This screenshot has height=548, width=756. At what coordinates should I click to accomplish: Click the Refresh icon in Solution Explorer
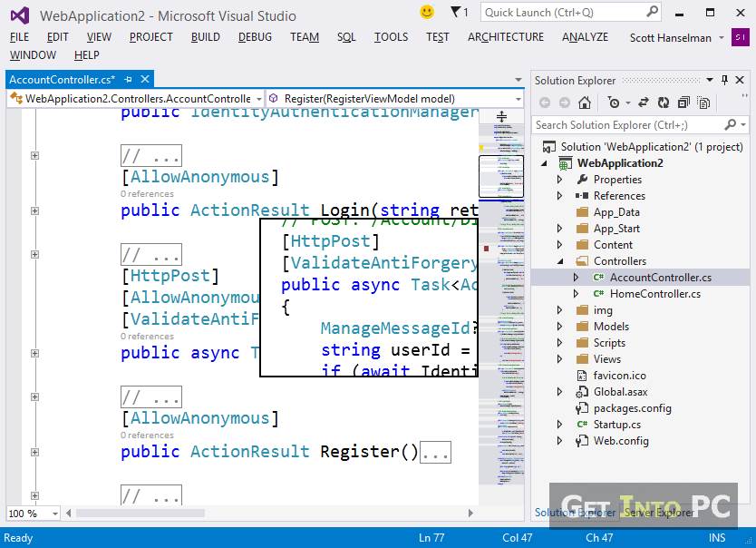click(664, 103)
